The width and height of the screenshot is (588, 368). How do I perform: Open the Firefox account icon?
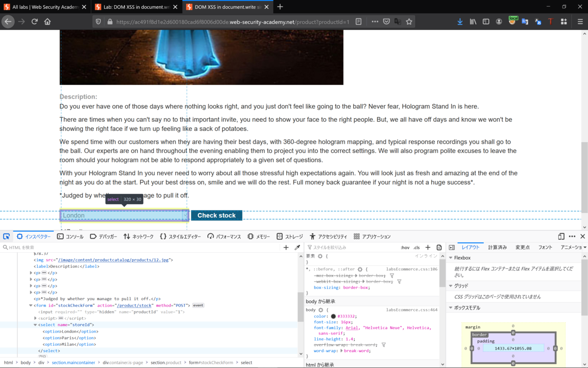[x=499, y=22]
